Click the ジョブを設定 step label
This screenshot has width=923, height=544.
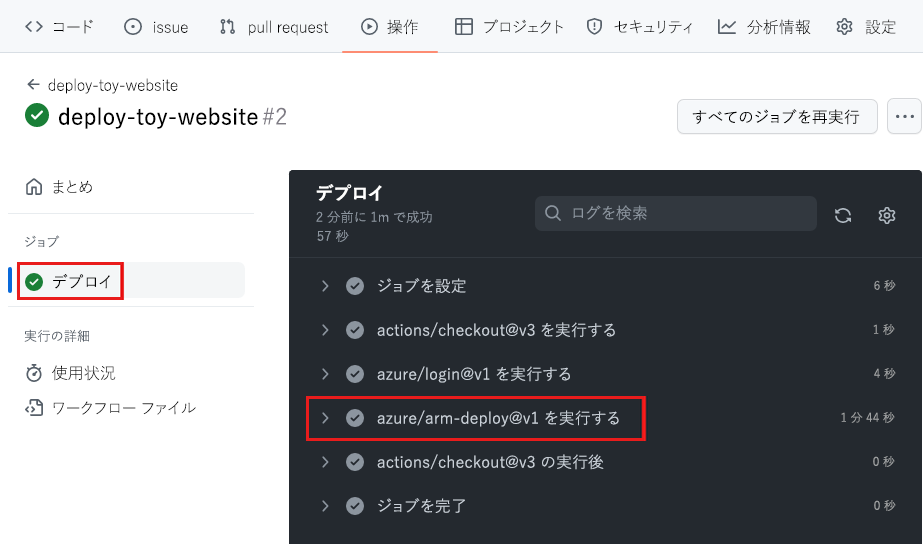pos(421,286)
